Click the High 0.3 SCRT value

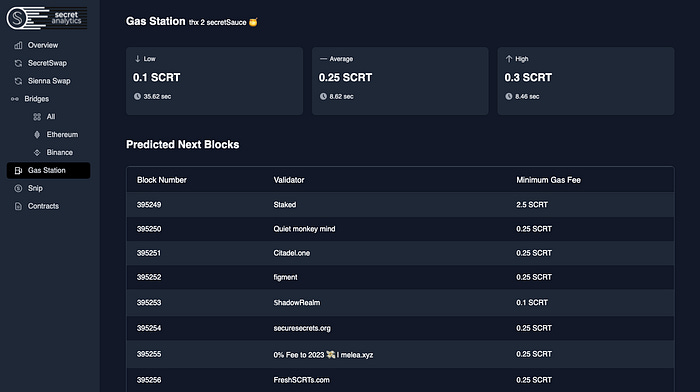[x=528, y=77]
